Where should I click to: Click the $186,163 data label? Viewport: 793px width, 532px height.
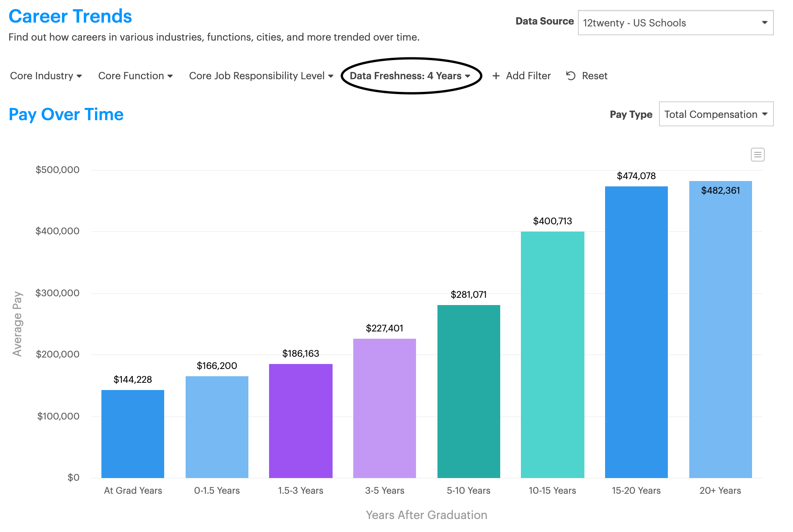[301, 353]
